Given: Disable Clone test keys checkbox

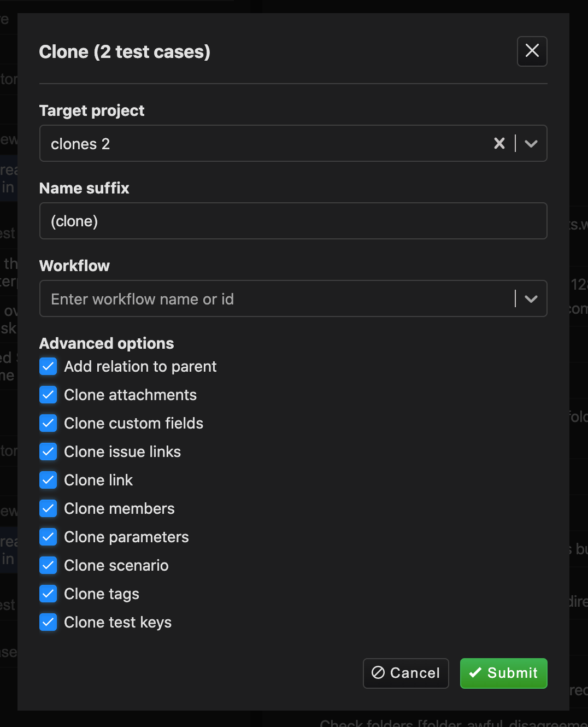Looking at the screenshot, I should coord(49,622).
